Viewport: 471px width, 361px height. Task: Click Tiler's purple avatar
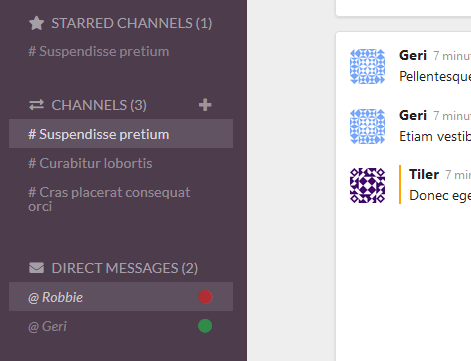point(367,185)
